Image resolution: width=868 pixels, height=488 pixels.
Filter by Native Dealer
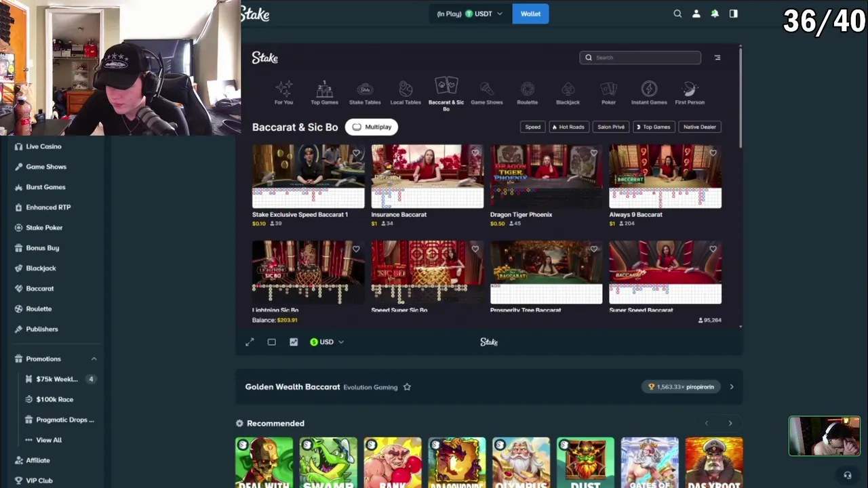[x=699, y=127]
